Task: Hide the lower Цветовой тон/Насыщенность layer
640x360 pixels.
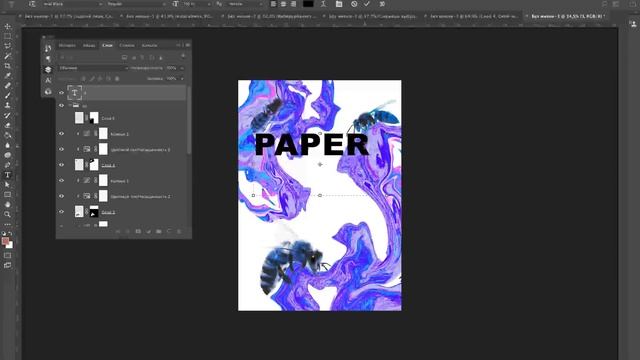Action: 62,196
